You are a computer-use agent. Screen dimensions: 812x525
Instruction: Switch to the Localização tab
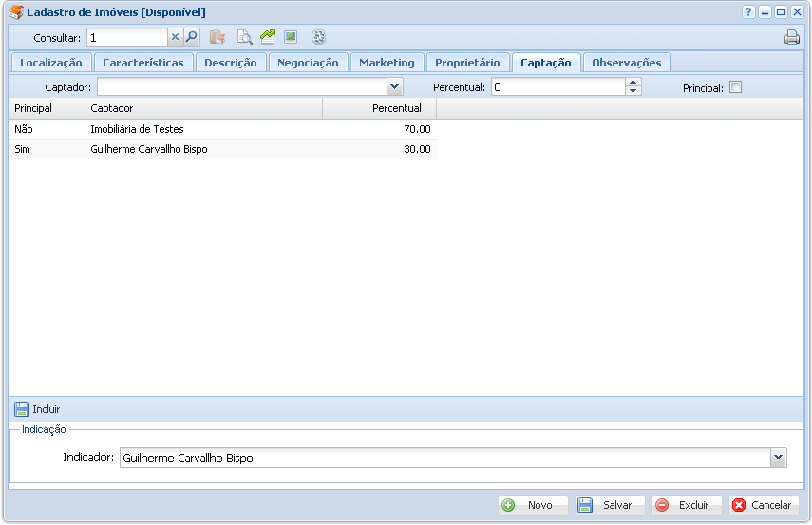[51, 63]
